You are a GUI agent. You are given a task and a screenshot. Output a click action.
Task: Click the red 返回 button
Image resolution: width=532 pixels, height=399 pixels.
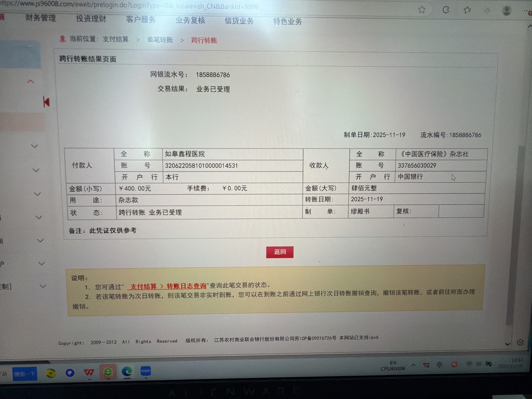(280, 252)
